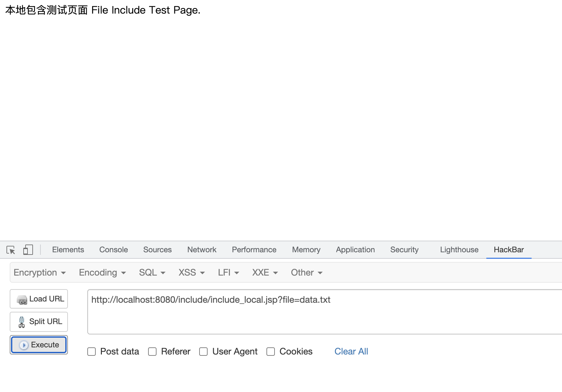Select the Elements tab

(68, 250)
